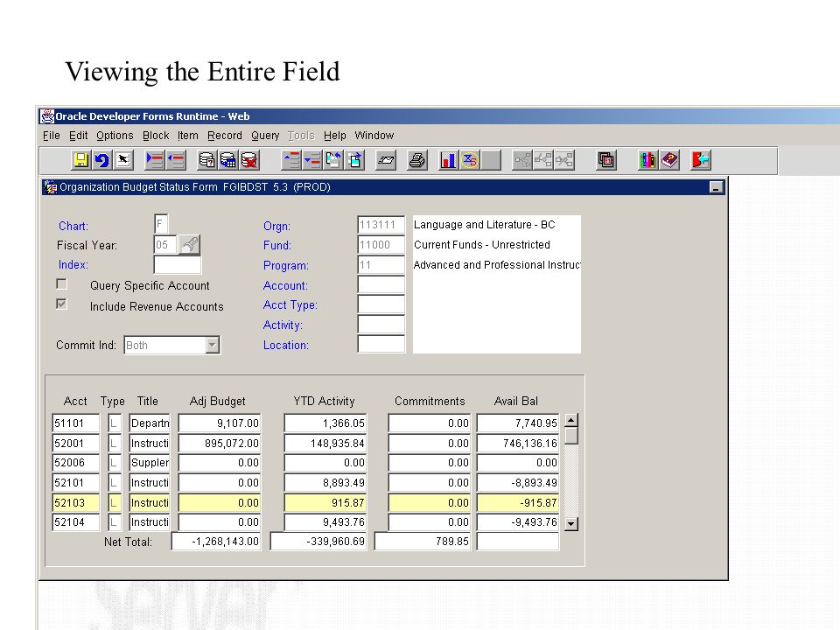Viewport: 840px width, 630px height.
Task: Click the account table scroll-up arrow
Action: tap(571, 421)
